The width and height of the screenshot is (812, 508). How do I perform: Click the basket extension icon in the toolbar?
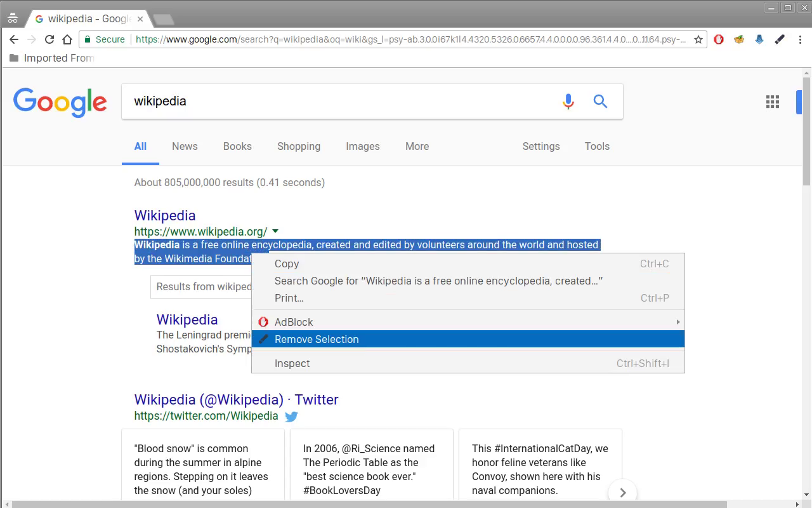click(739, 39)
